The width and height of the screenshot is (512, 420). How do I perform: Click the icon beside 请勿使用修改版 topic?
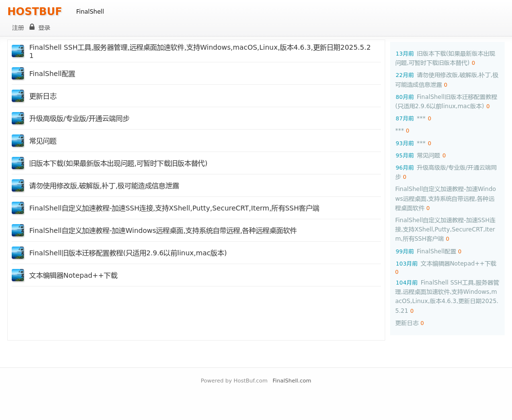pos(18,186)
